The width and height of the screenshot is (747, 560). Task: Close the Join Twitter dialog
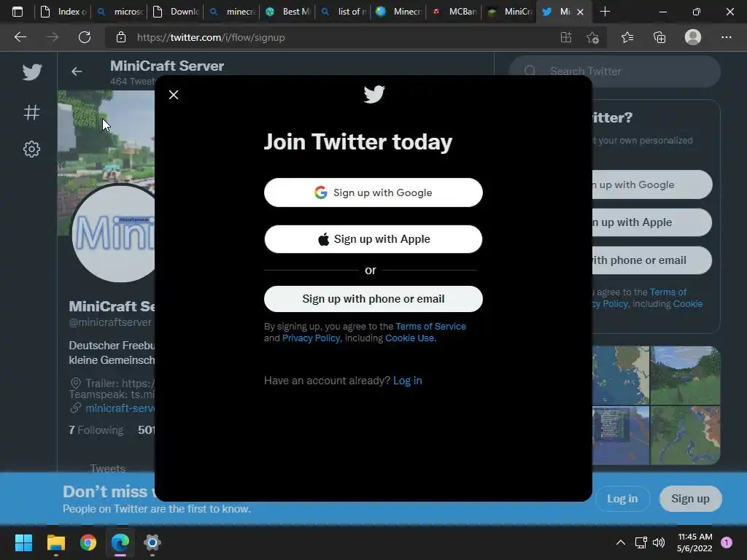click(x=174, y=95)
